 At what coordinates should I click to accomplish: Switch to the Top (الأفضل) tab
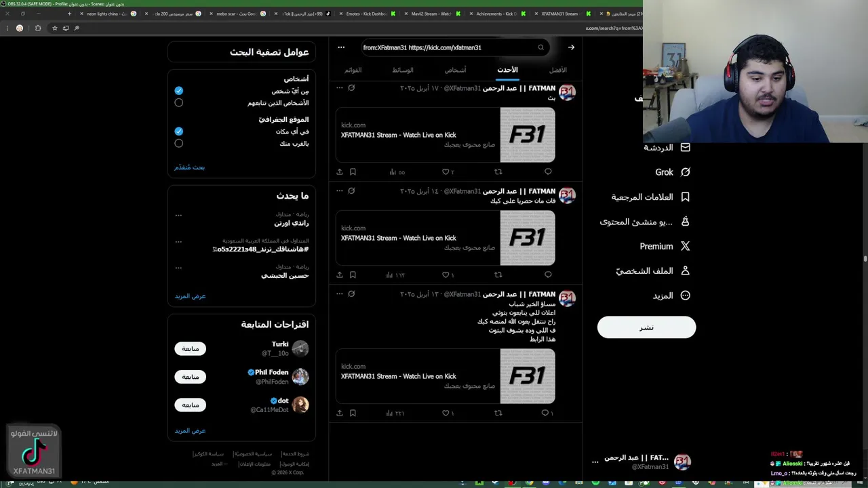pos(558,70)
